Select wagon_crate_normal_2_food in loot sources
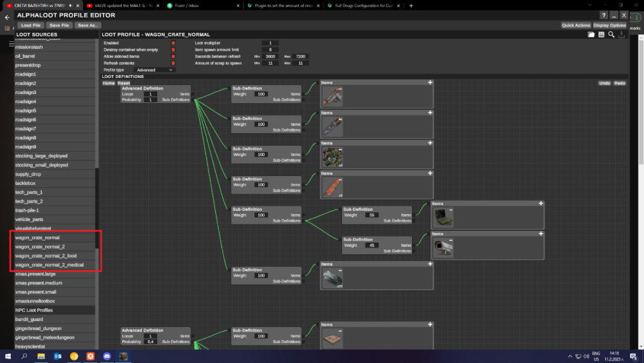Screen dimensions: 644x363 (46, 256)
